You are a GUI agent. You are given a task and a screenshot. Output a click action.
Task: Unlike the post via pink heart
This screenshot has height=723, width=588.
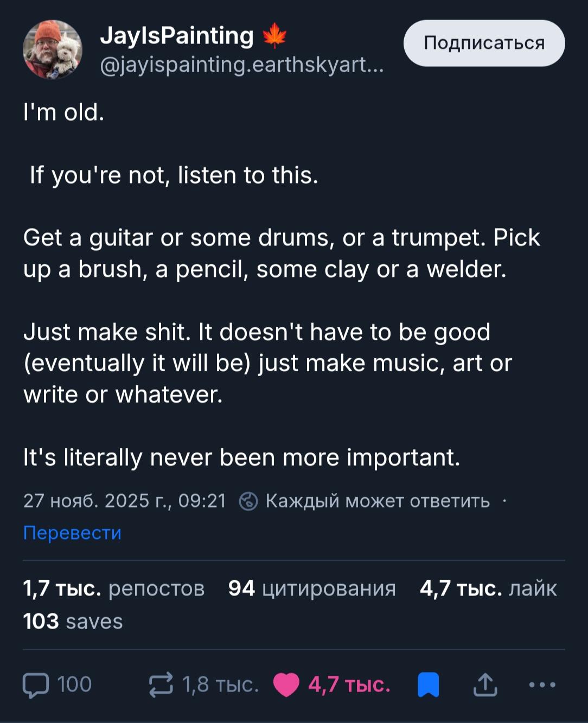pos(286,684)
